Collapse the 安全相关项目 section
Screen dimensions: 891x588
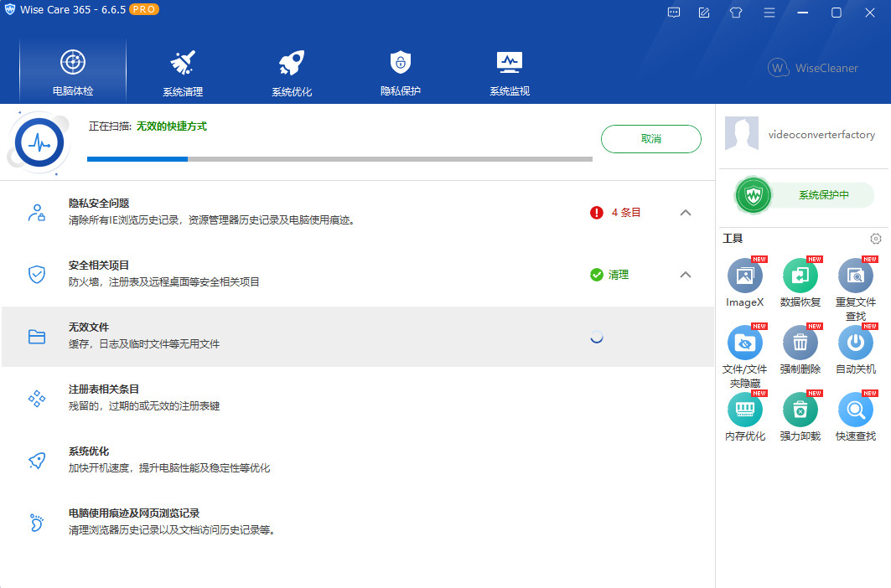coord(685,275)
